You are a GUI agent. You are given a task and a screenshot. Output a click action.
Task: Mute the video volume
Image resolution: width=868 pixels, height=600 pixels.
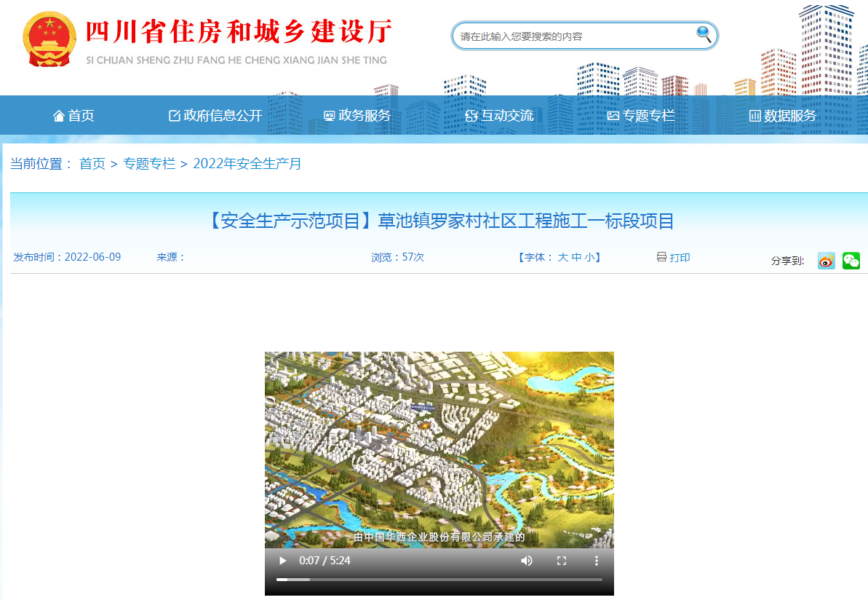coord(526,561)
